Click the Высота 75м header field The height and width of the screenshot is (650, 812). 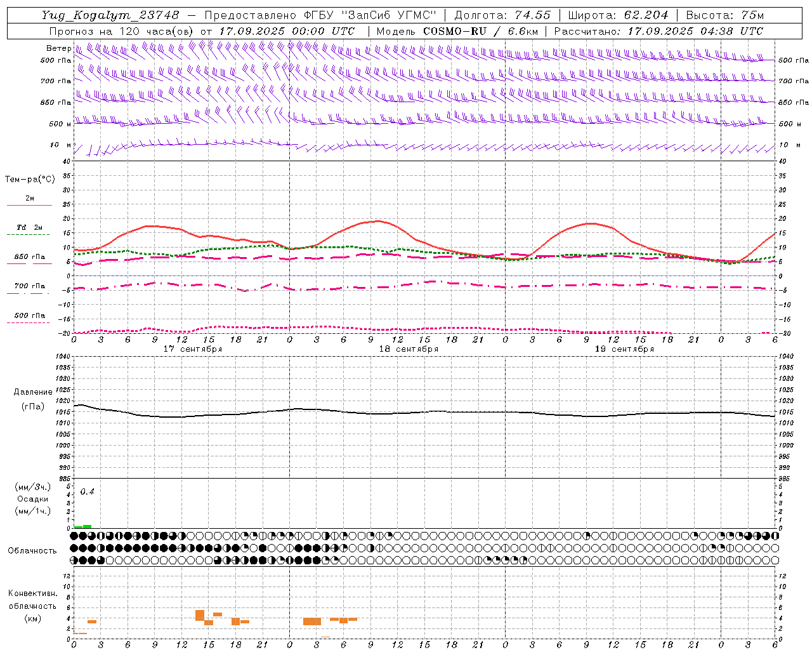click(x=724, y=15)
